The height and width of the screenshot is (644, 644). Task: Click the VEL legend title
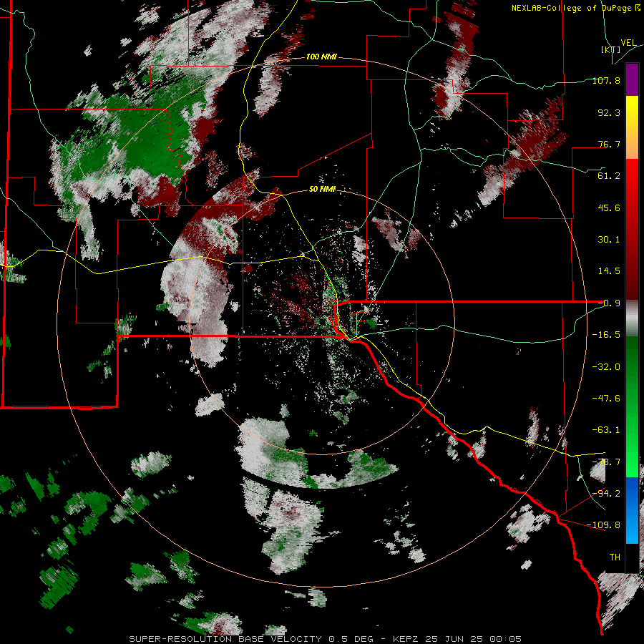628,43
